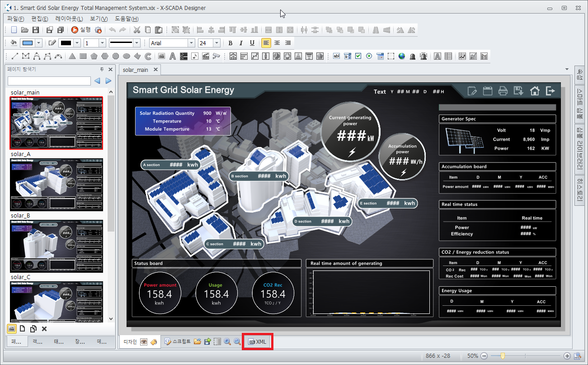Viewport: 588px width, 365px height.
Task: Click the zoom in magnifier icon
Action: point(227,342)
